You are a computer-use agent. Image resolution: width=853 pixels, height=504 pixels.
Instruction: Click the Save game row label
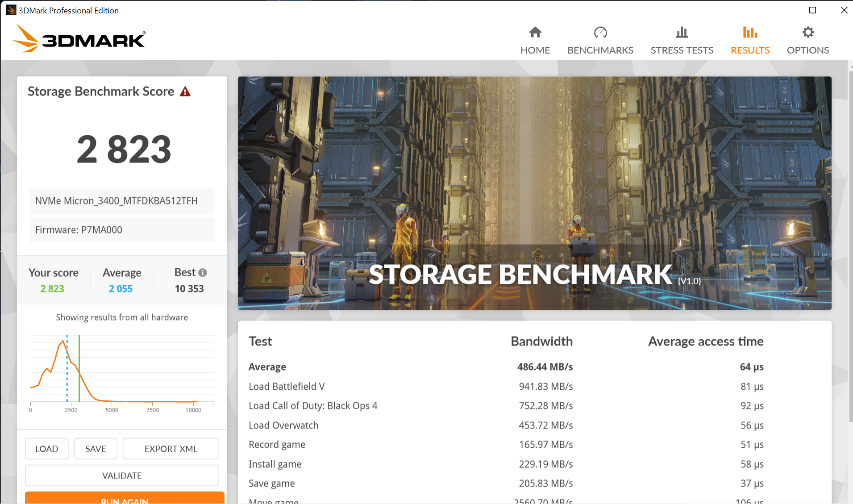[x=271, y=483]
